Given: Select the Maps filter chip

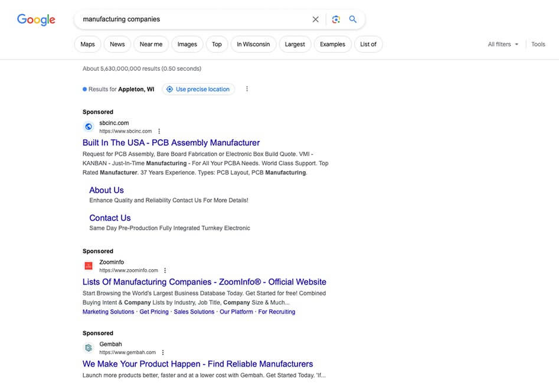Looking at the screenshot, I should pos(87,44).
